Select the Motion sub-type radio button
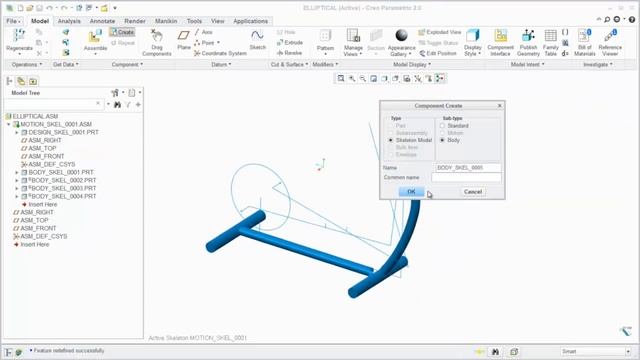640x360 pixels. tap(442, 133)
